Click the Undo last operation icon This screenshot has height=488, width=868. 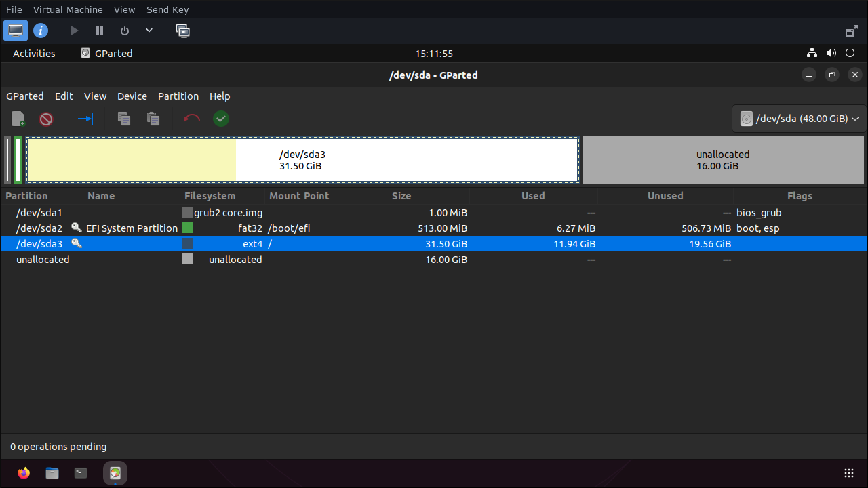[192, 119]
